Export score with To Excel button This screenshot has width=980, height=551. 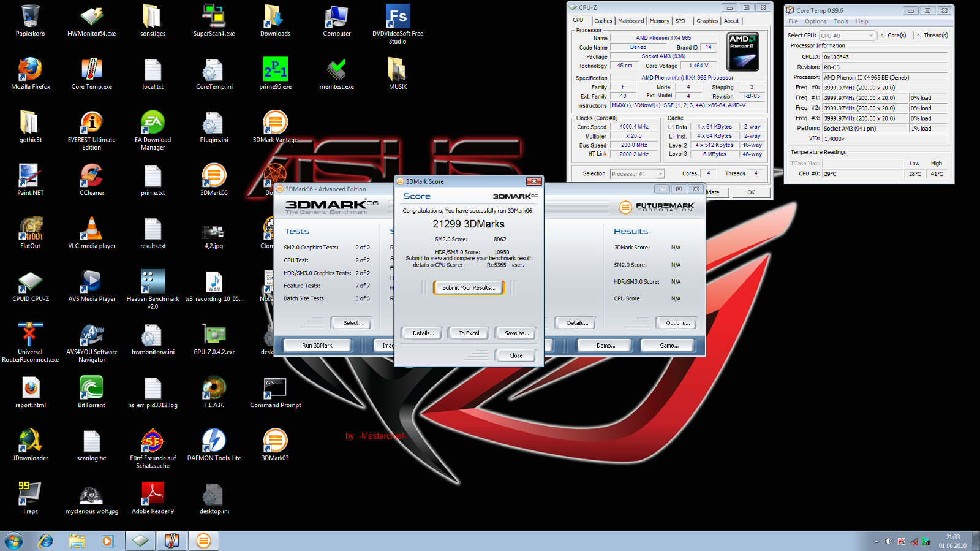click(x=469, y=333)
